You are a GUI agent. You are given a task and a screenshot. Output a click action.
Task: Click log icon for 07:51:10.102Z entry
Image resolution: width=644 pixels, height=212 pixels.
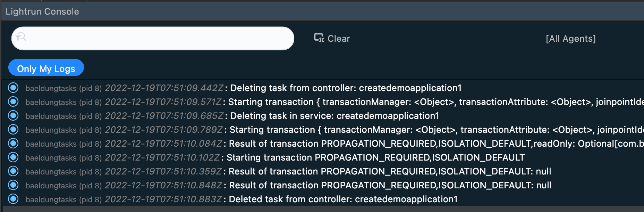pyautogui.click(x=13, y=157)
